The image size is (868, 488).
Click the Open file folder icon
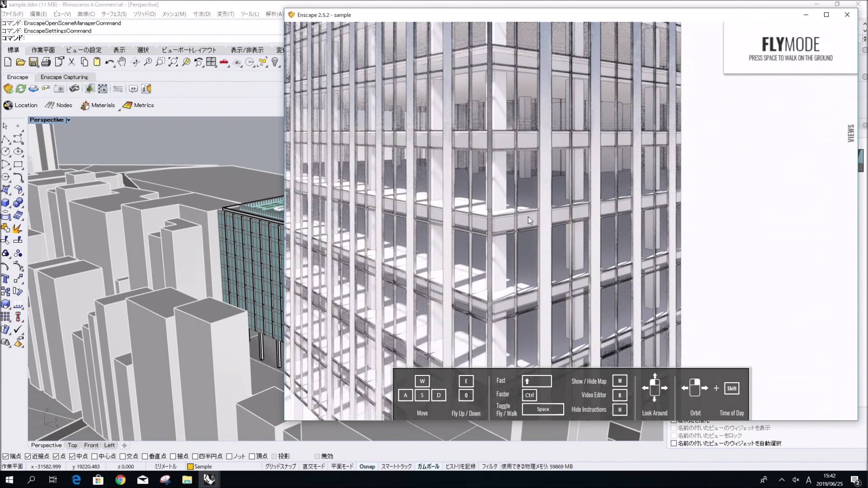click(x=20, y=62)
